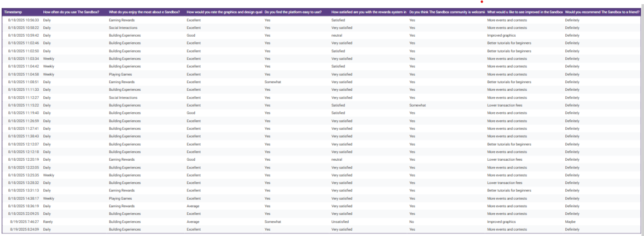Select "Playing Games" in the 11:04:58 row
Screen dimensions: 644x236
(120, 75)
